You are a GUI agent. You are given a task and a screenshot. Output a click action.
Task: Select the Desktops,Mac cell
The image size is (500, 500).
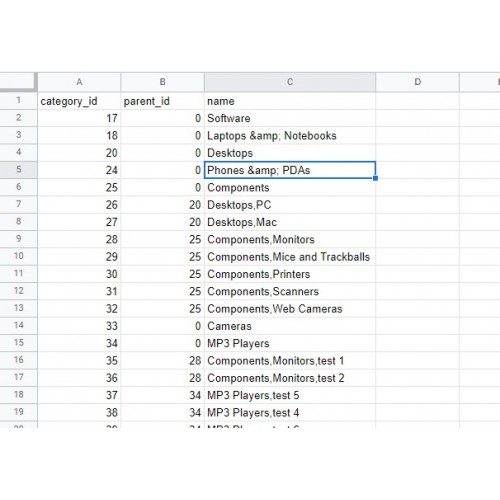(x=290, y=222)
